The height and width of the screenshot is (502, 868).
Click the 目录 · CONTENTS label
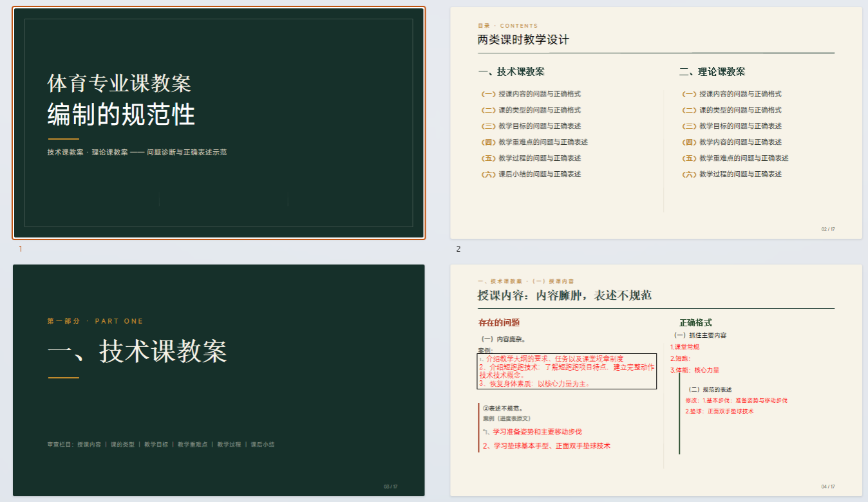tap(507, 26)
